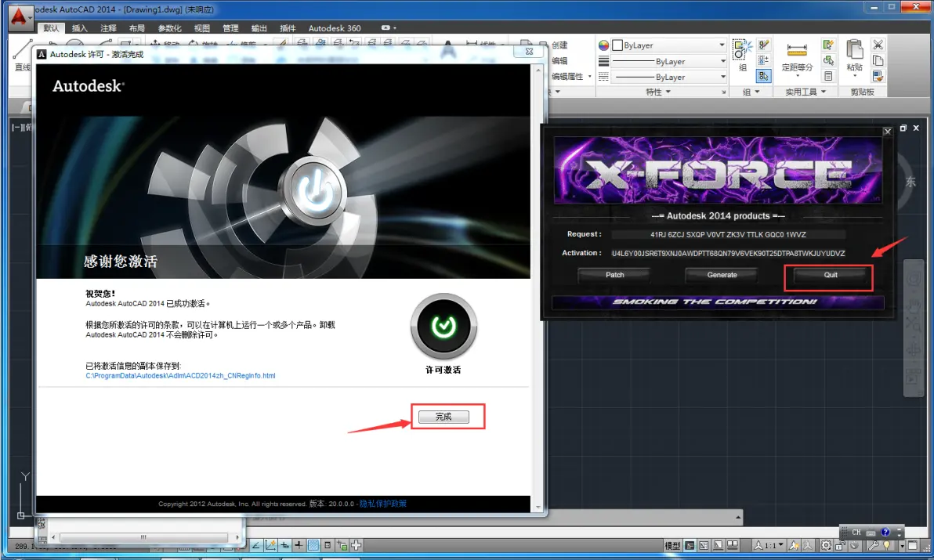
Task: Click the Generate button in X-Force
Action: 722,275
